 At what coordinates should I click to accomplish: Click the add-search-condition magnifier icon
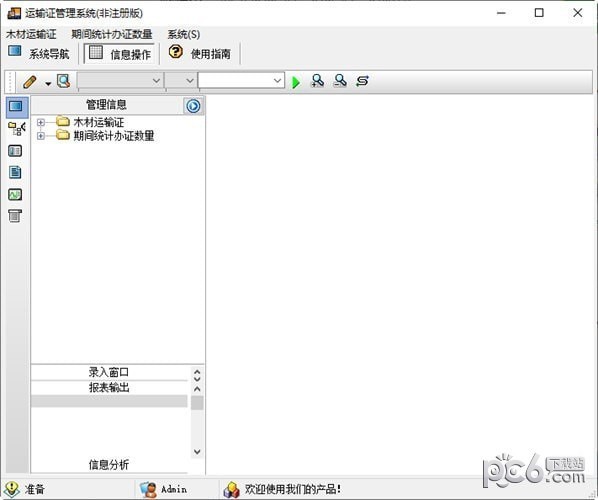click(317, 81)
